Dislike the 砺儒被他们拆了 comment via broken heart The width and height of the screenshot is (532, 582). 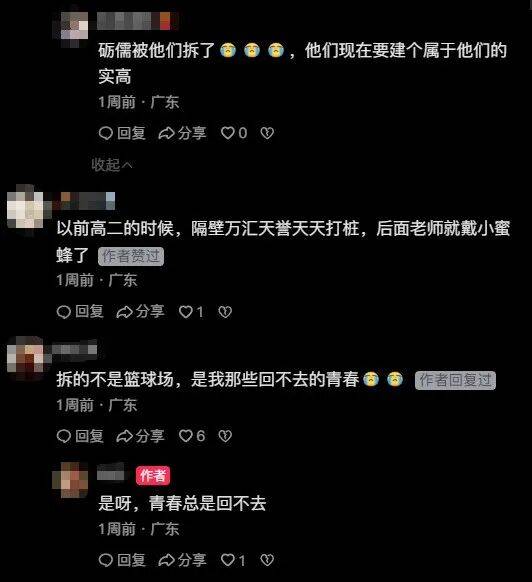tap(267, 133)
